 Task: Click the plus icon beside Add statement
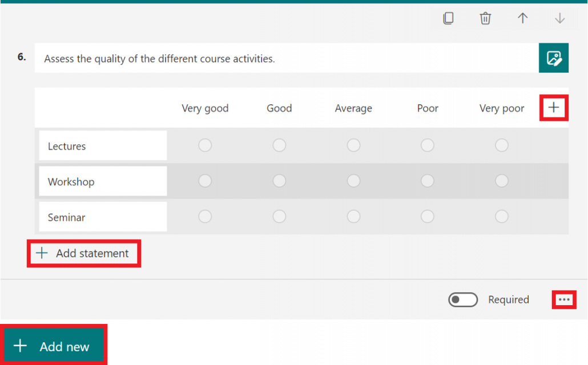pos(42,253)
